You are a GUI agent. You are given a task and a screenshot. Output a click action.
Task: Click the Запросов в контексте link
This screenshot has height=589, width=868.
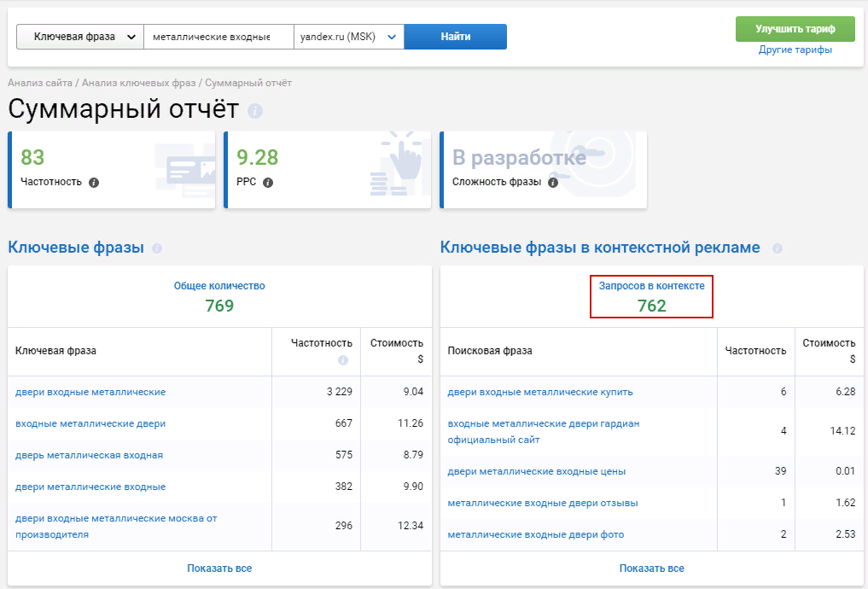pyautogui.click(x=651, y=286)
